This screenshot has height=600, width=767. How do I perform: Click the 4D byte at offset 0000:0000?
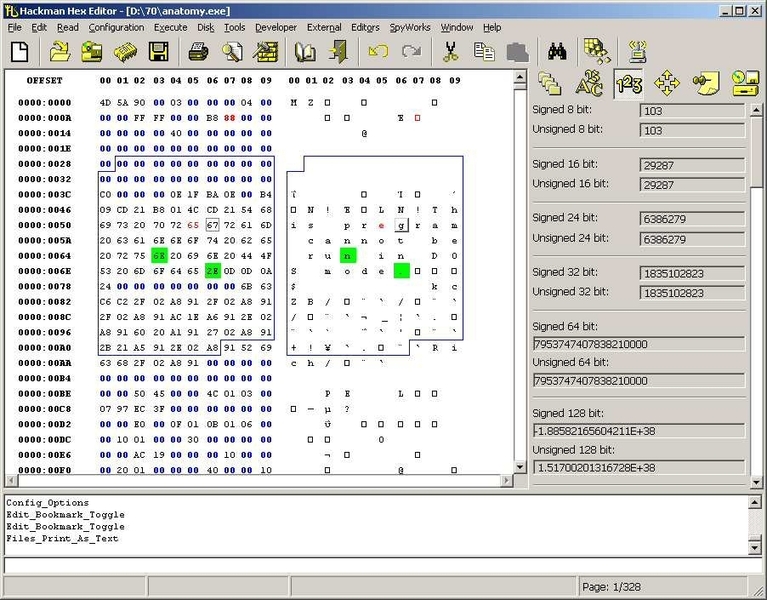(105, 103)
